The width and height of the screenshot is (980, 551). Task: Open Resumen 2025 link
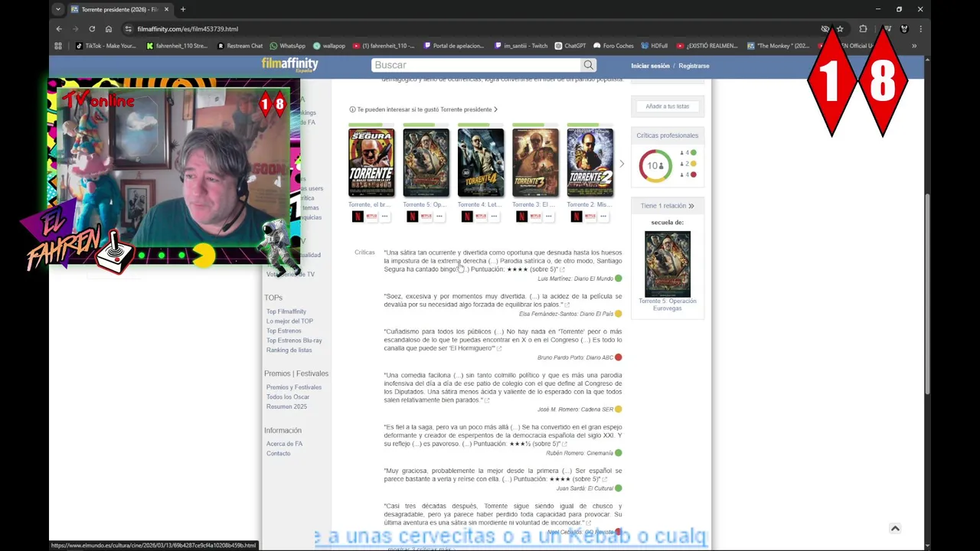pos(286,407)
